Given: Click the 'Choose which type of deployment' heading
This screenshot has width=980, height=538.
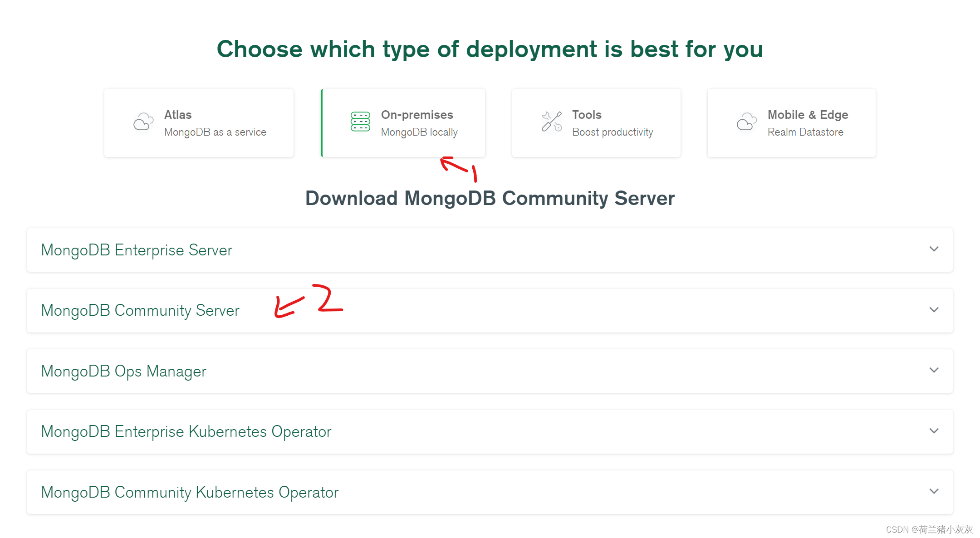Looking at the screenshot, I should click(490, 49).
